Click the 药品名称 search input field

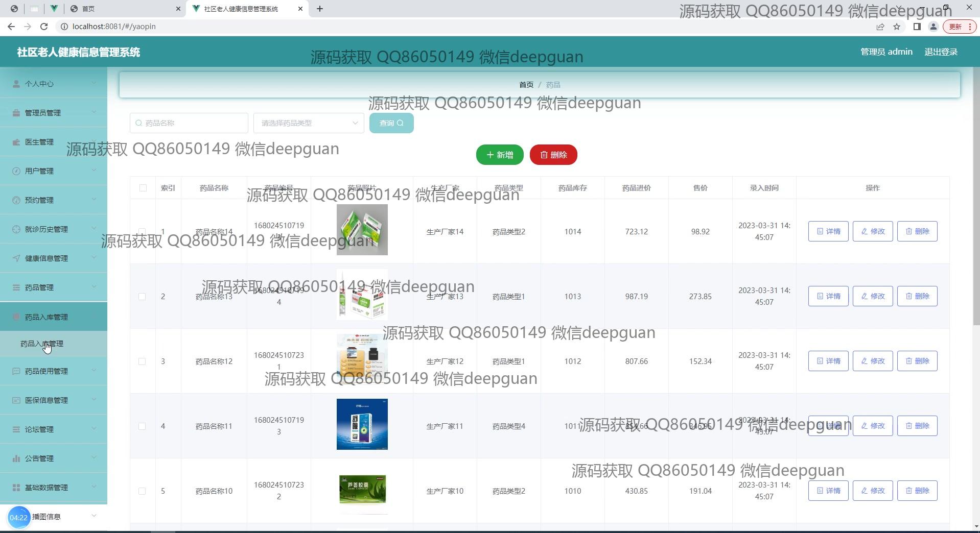tap(189, 123)
